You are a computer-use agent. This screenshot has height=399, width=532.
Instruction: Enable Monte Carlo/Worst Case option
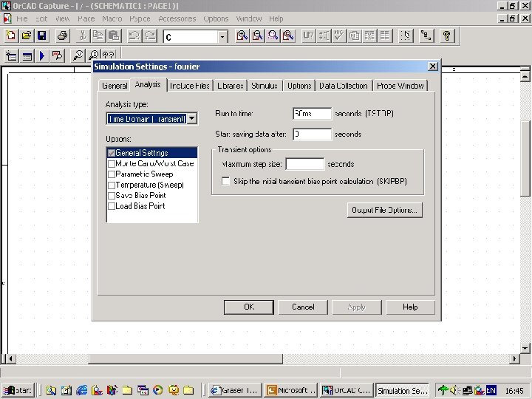[112, 164]
